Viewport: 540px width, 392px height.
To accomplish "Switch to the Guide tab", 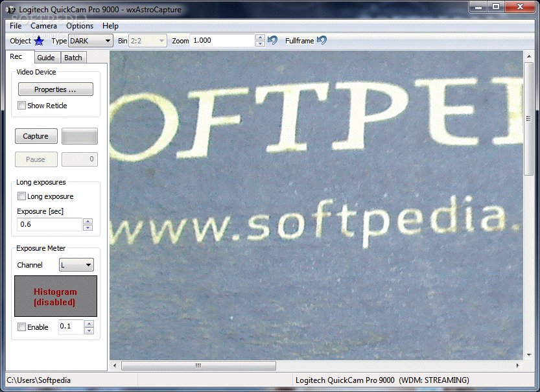I will coord(46,58).
